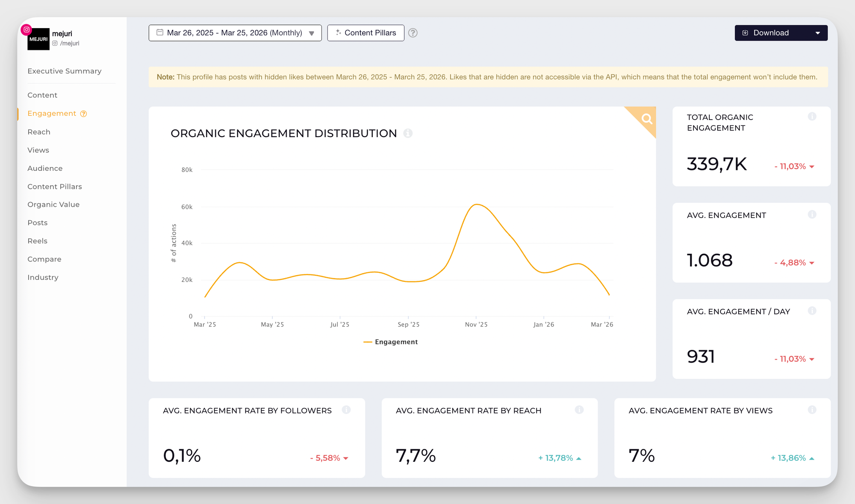Toggle the info icon on Avg. Engagement / Day card

pyautogui.click(x=812, y=311)
